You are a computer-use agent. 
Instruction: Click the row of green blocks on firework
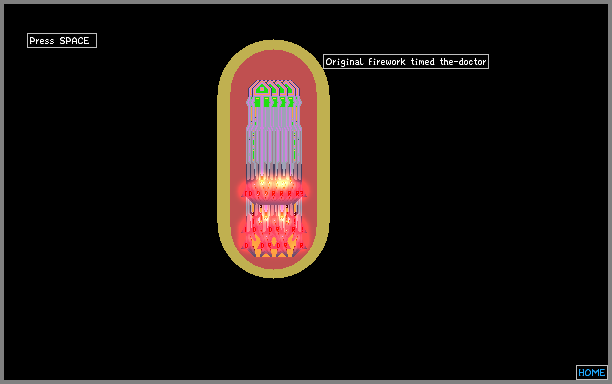(x=274, y=102)
